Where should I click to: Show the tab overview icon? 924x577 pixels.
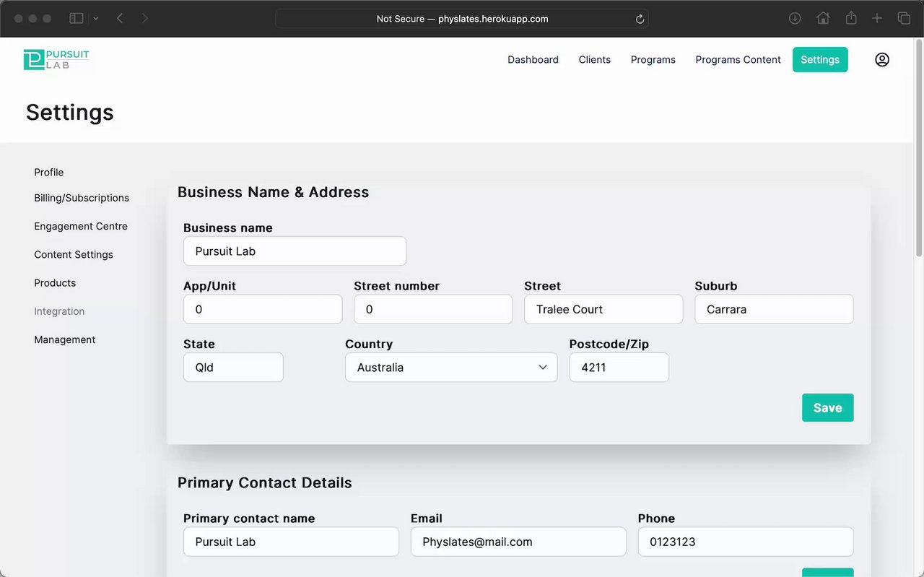pos(904,19)
